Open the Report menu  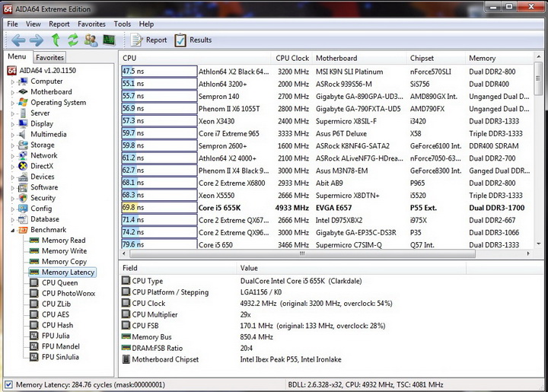point(59,24)
